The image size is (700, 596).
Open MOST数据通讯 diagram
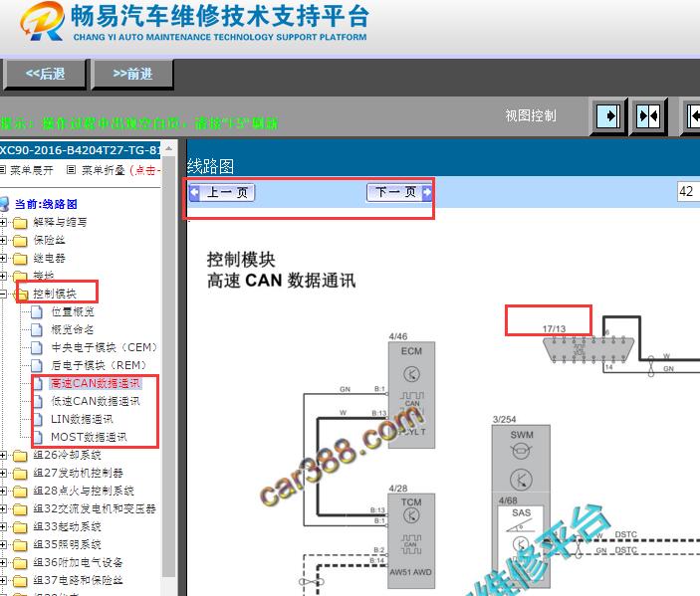[x=89, y=437]
